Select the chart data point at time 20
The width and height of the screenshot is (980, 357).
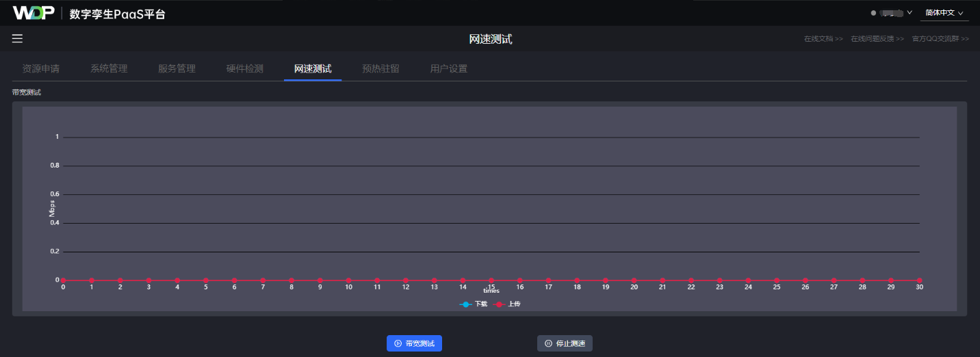[634, 280]
